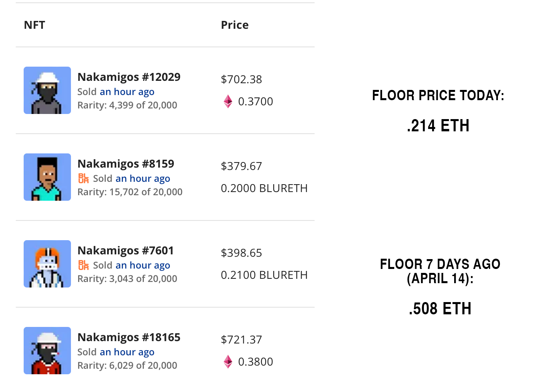Open the Nakamigos #18165 title link

click(129, 337)
